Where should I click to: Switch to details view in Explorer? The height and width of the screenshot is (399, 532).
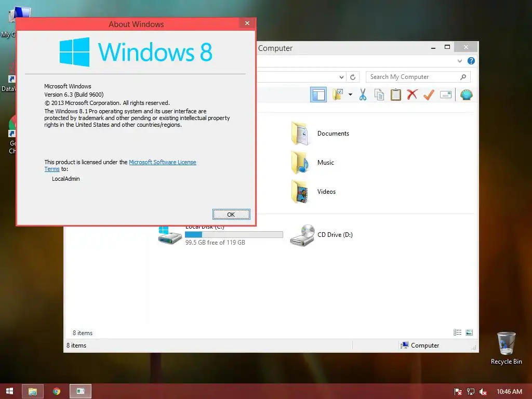pyautogui.click(x=457, y=332)
